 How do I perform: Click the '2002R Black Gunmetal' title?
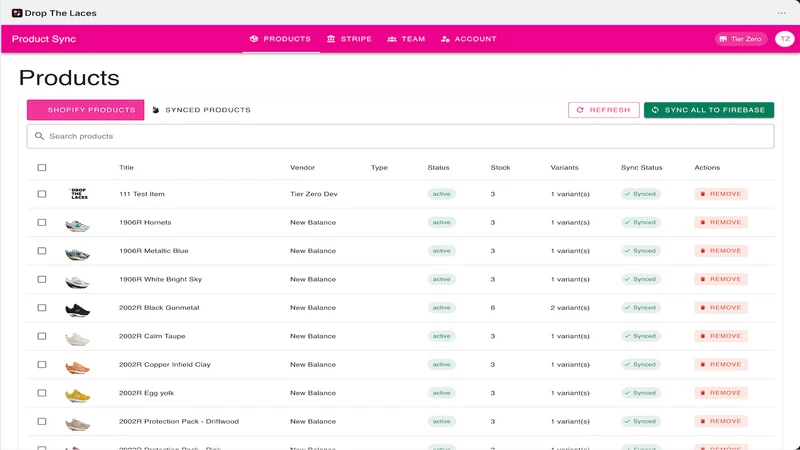(x=159, y=308)
